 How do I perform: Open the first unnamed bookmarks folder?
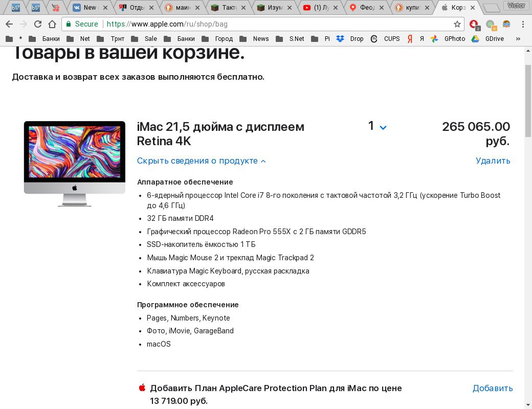[10, 39]
